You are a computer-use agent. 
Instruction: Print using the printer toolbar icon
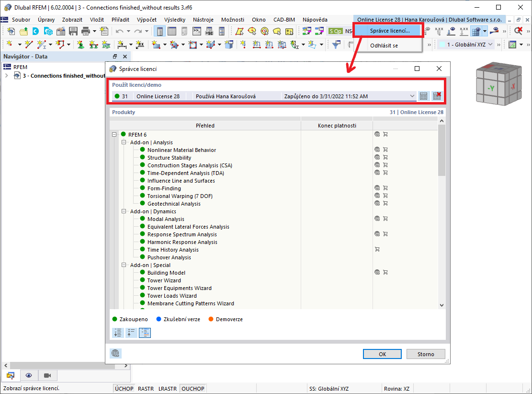pyautogui.click(x=86, y=32)
